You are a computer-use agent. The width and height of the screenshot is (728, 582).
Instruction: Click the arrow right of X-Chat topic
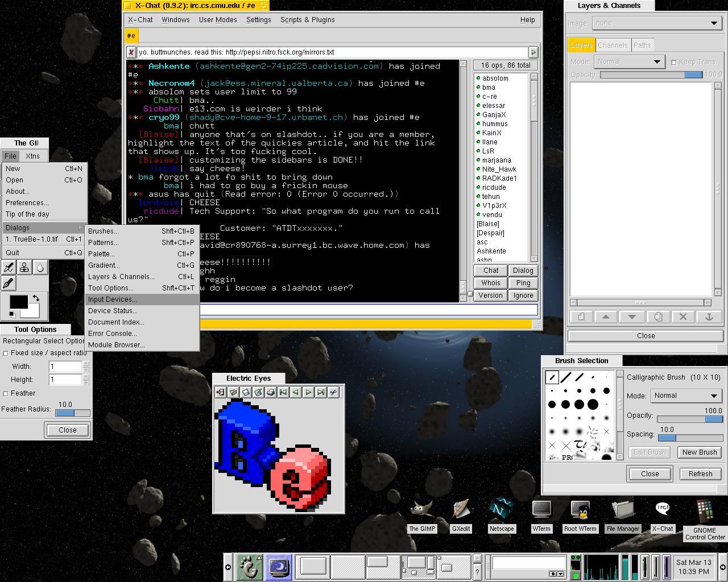pyautogui.click(x=533, y=52)
